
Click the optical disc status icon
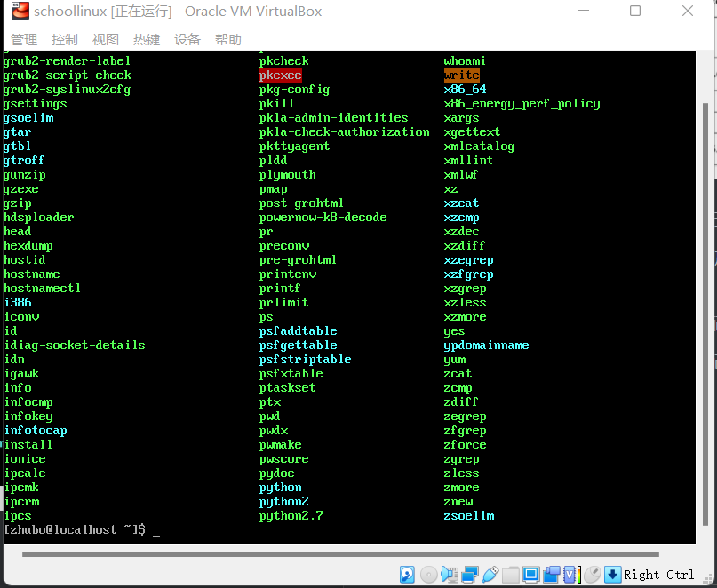coord(428,575)
